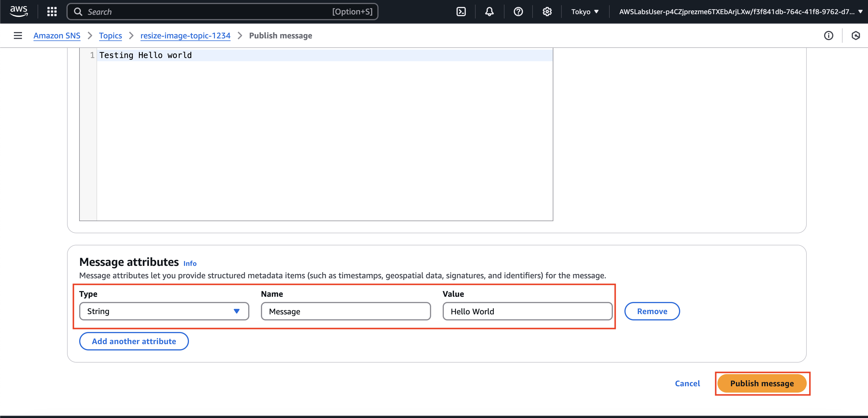The image size is (868, 418).
Task: Cancel publishing the message
Action: pos(687,383)
